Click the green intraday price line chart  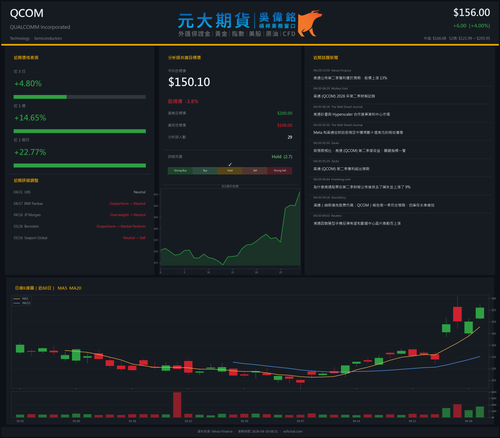[230, 230]
